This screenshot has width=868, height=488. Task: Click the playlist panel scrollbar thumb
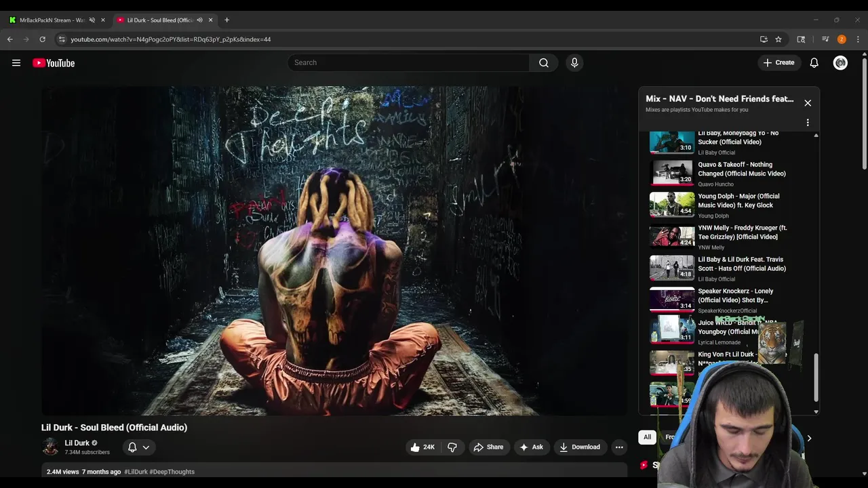(x=816, y=377)
